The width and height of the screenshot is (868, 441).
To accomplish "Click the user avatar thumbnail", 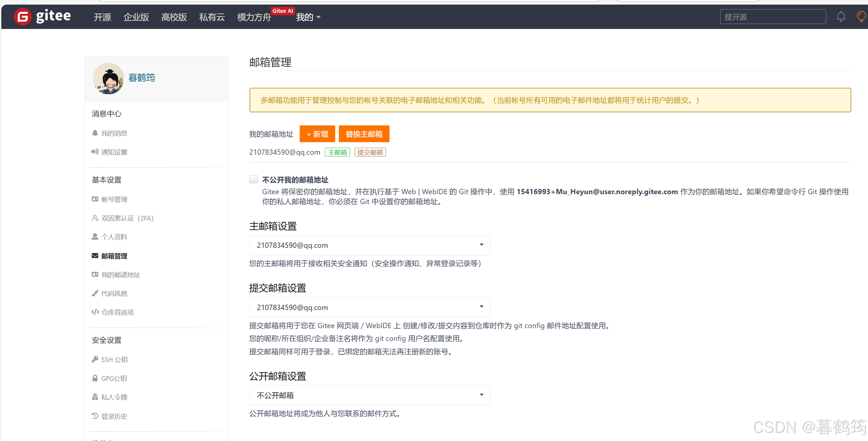I will 108,79.
